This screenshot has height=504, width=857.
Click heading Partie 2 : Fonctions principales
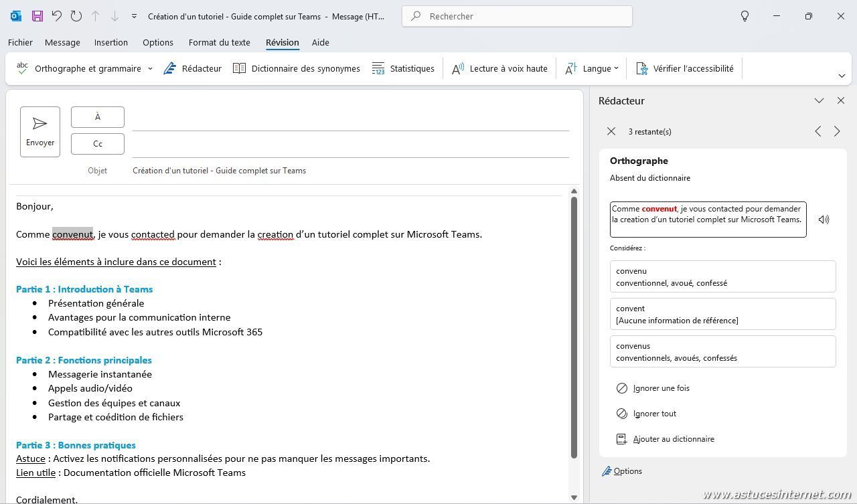(x=84, y=360)
